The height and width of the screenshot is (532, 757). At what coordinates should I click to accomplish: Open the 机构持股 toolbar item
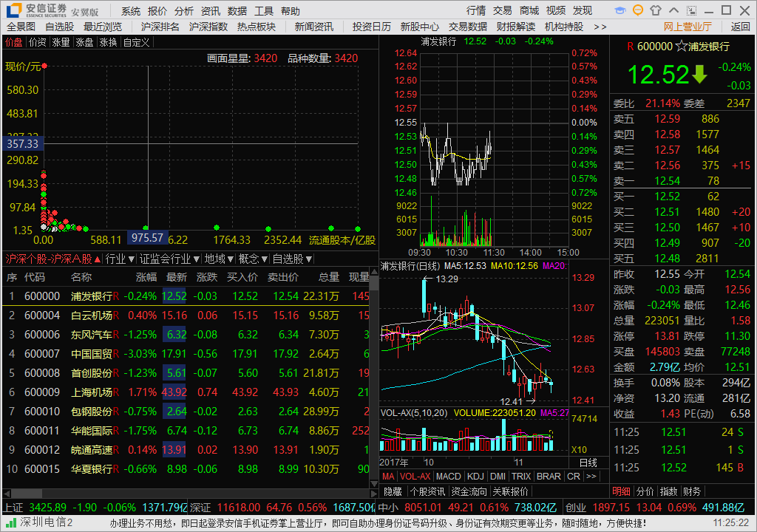tap(564, 27)
